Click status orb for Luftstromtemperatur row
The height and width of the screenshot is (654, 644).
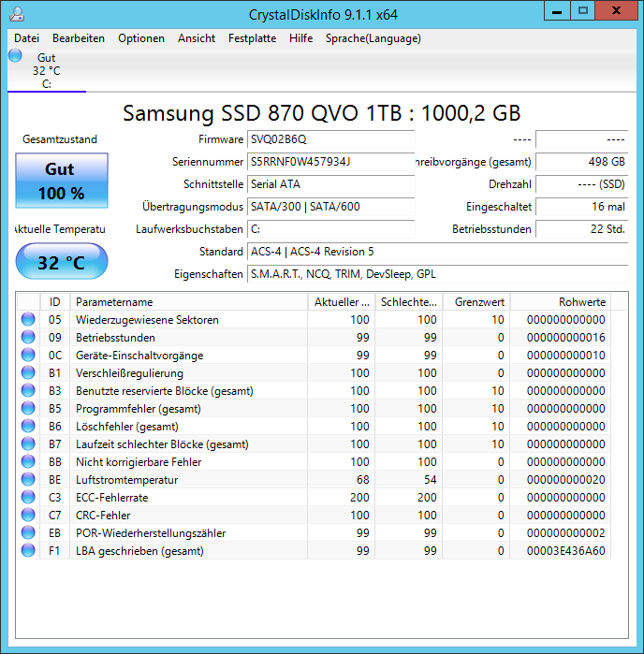(x=28, y=480)
